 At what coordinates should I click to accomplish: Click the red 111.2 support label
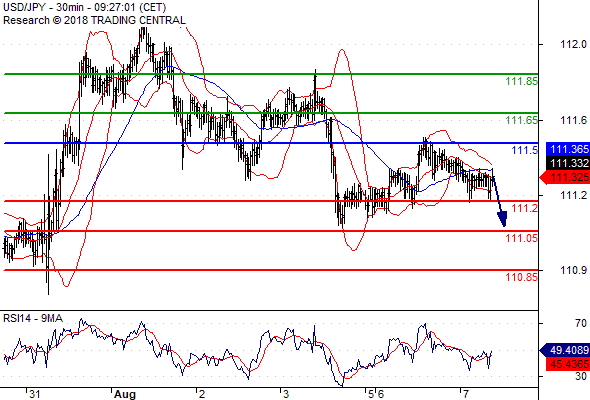(x=525, y=208)
